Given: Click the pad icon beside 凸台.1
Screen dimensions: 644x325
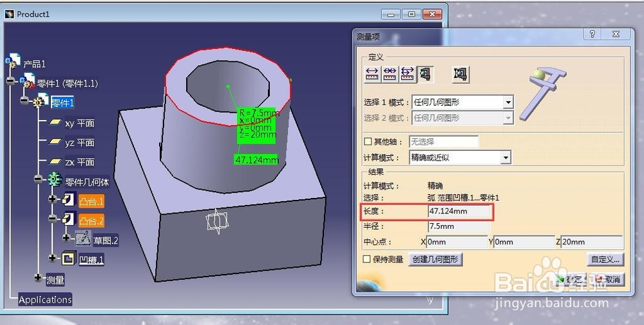Looking at the screenshot, I should point(68,199).
